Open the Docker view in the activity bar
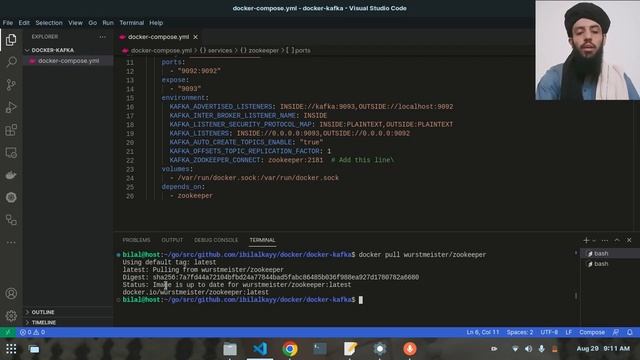640x360 pixels. (x=11, y=175)
